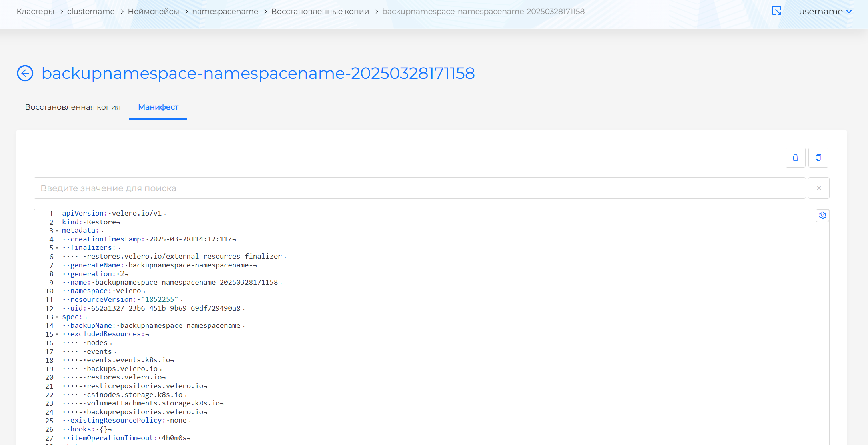868x445 pixels.
Task: Collapse the finalizers block on line 5
Action: coord(56,247)
